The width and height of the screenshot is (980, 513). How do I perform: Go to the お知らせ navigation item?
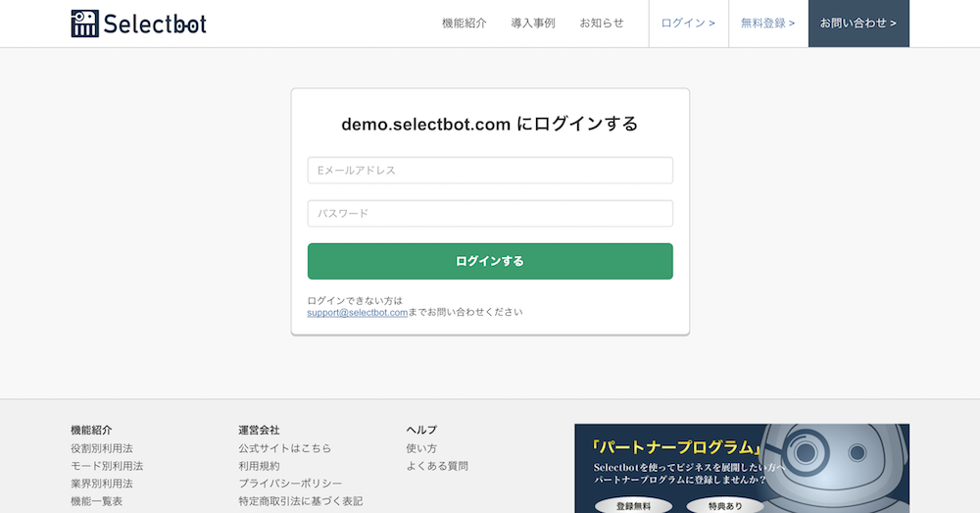(602, 24)
